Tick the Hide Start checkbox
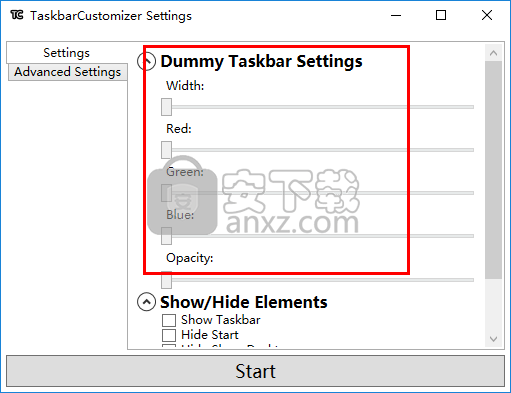This screenshot has height=393, width=511. click(169, 335)
